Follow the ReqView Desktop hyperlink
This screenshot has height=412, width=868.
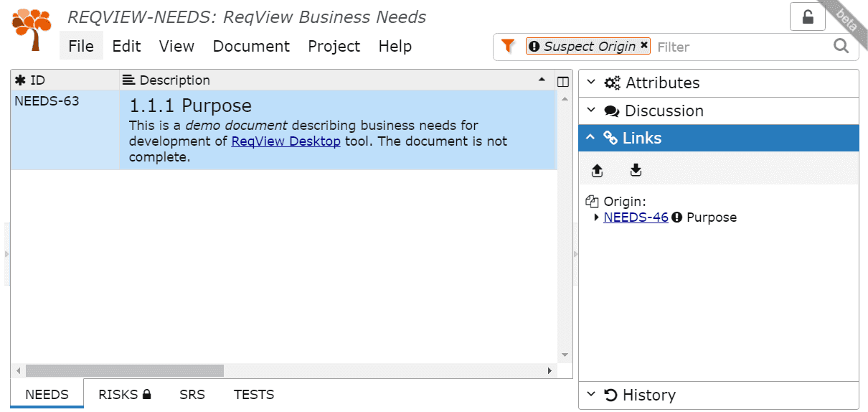[x=286, y=141]
